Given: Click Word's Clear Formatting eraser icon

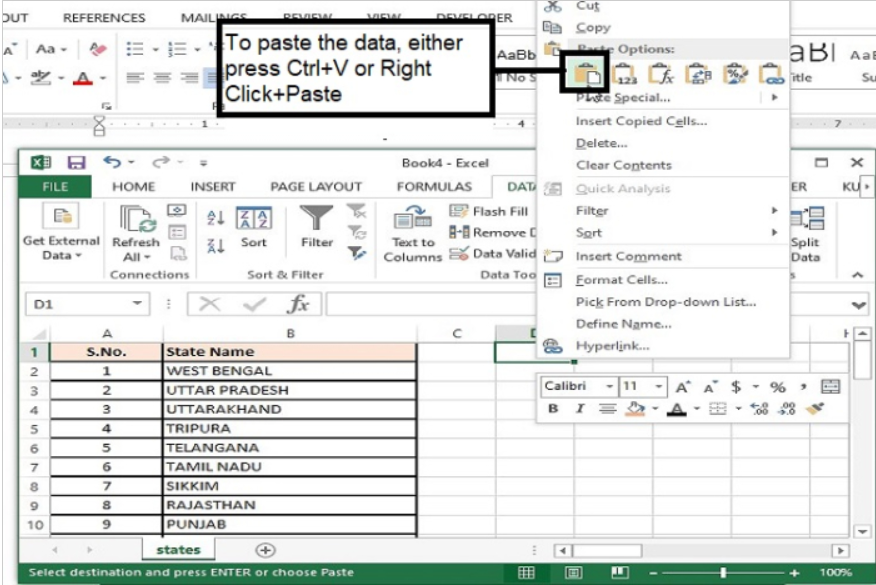Looking at the screenshot, I should (98, 49).
